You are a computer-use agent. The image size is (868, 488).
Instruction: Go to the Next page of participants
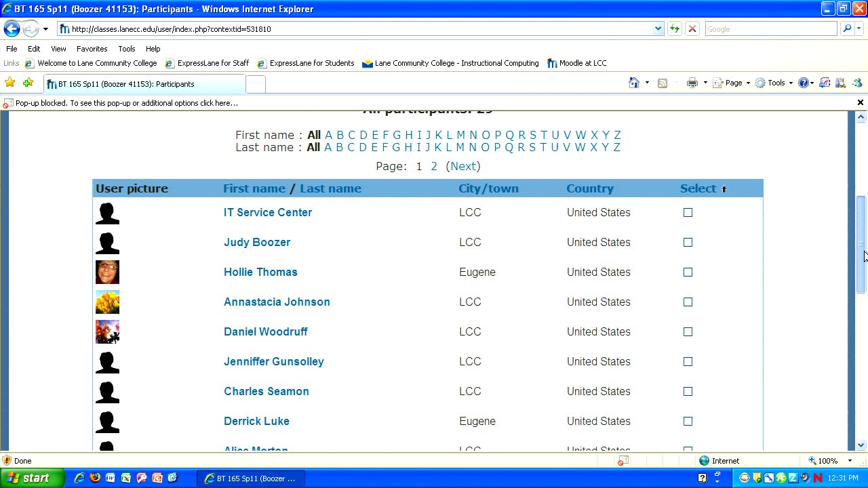[x=463, y=166]
